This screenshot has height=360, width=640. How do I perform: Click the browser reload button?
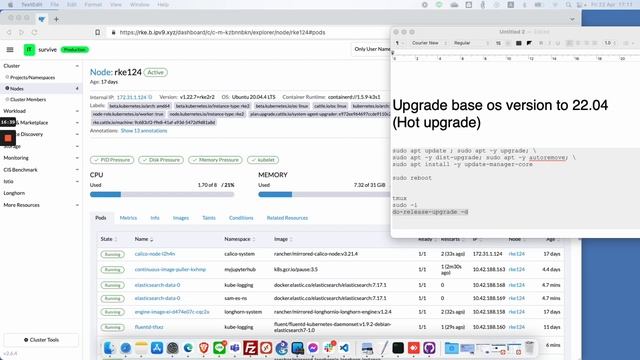click(35, 32)
